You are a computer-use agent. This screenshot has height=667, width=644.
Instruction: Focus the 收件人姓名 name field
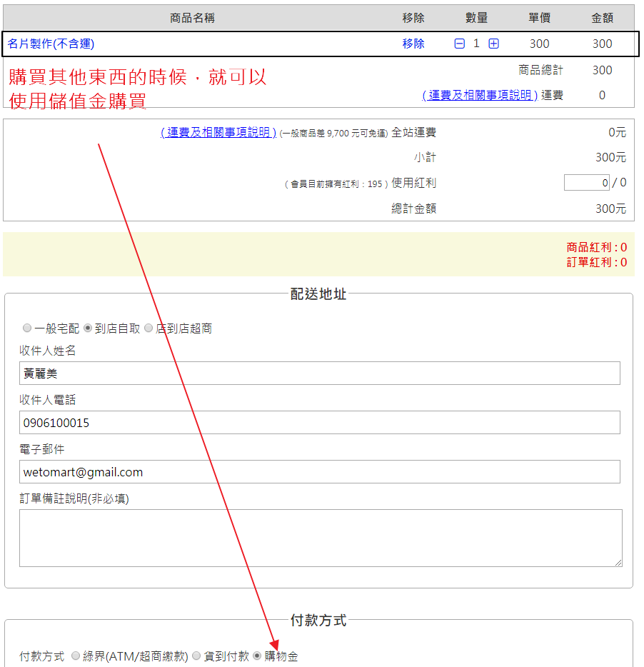[x=319, y=373]
